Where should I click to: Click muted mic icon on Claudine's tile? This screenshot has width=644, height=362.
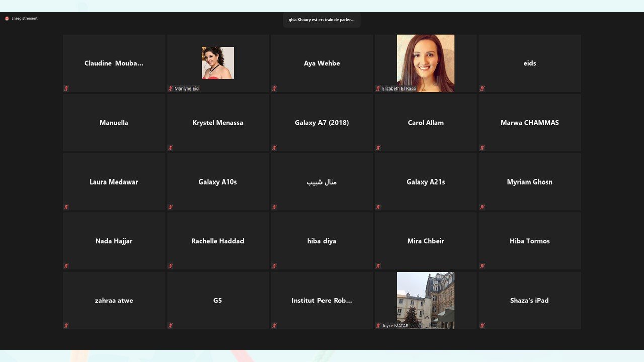[x=66, y=88]
